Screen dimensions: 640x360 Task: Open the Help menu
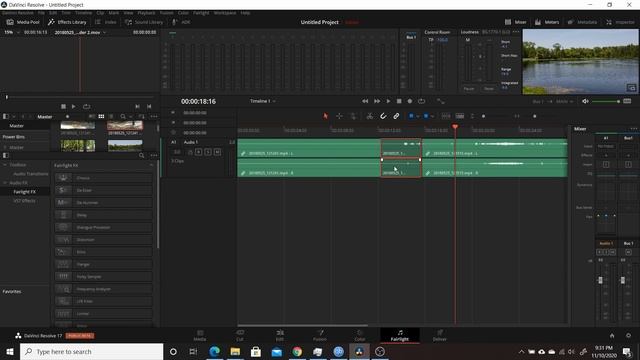pos(245,13)
